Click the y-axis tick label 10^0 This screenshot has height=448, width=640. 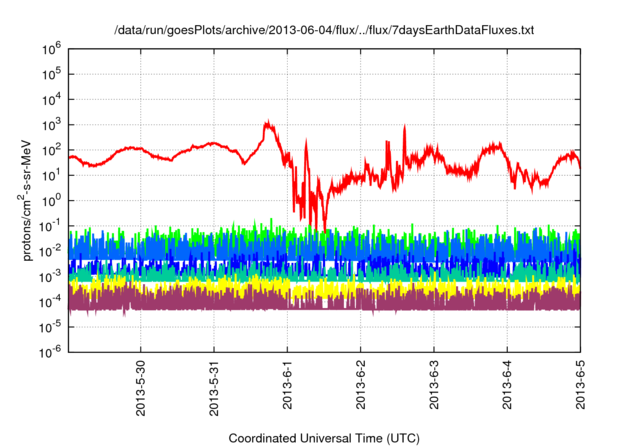coord(52,200)
